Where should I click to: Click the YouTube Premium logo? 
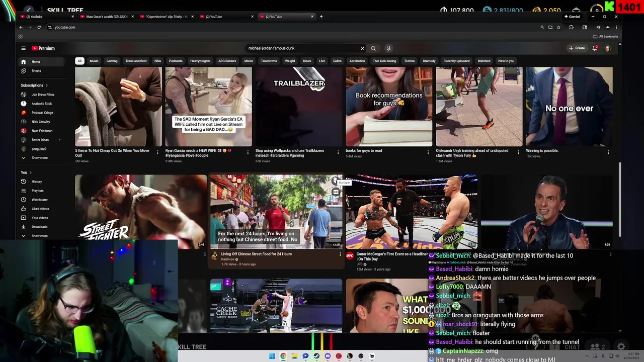pos(43,48)
